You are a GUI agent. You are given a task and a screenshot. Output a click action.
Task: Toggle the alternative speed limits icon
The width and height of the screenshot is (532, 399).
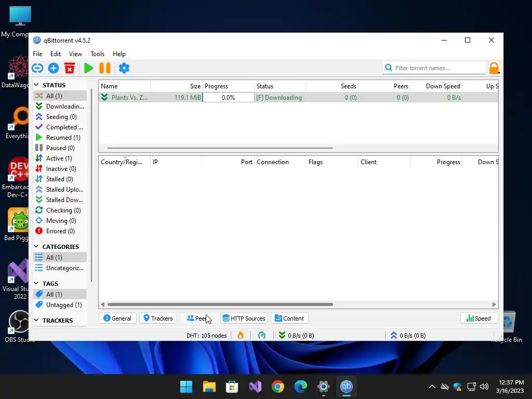tap(262, 335)
